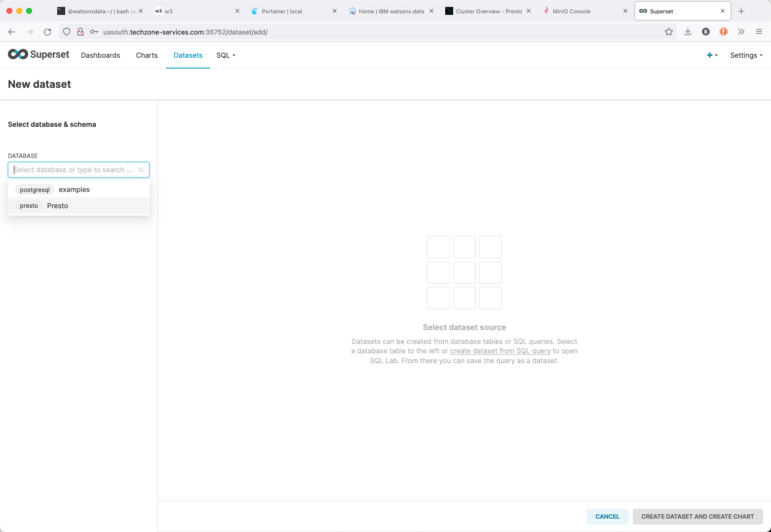The width and height of the screenshot is (771, 532).
Task: Select the Presto database option
Action: tap(78, 206)
